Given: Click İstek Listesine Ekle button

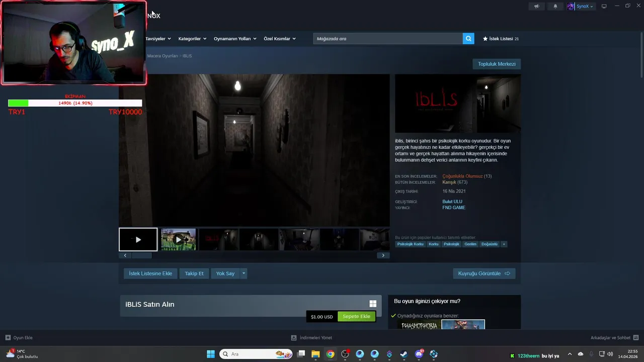Looking at the screenshot, I should point(150,274).
